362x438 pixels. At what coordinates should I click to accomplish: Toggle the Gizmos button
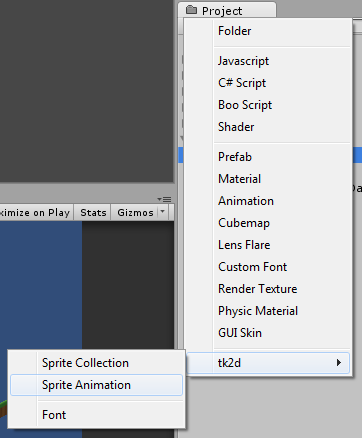135,212
